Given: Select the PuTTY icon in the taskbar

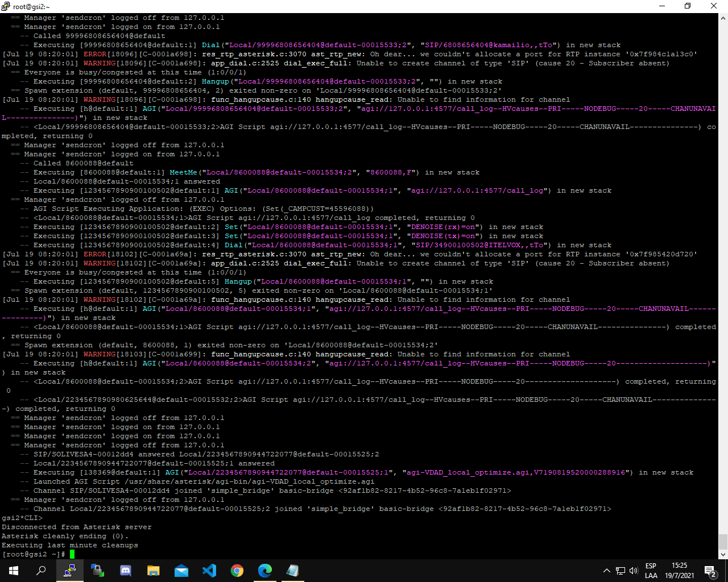Looking at the screenshot, I should (x=70, y=571).
